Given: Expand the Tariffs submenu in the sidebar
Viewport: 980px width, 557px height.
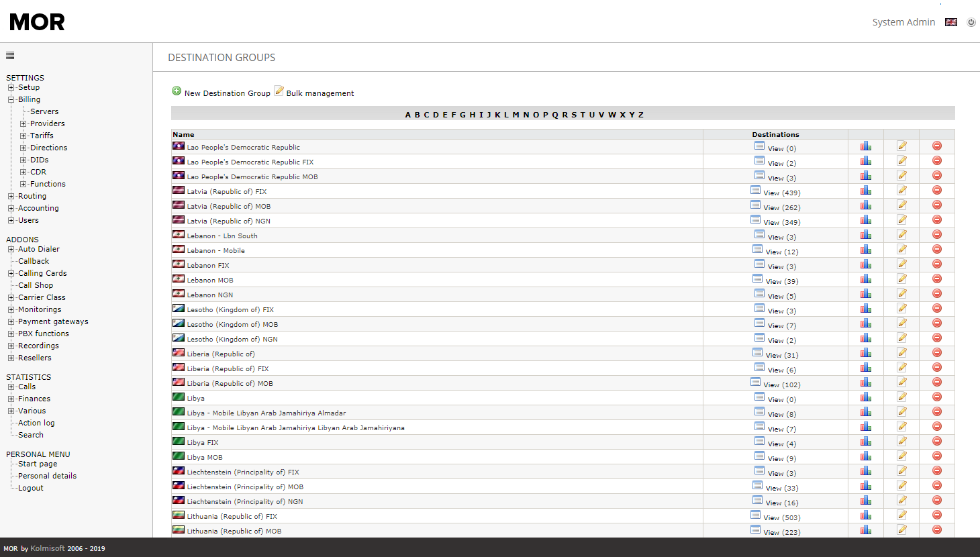Looking at the screenshot, I should (x=23, y=136).
